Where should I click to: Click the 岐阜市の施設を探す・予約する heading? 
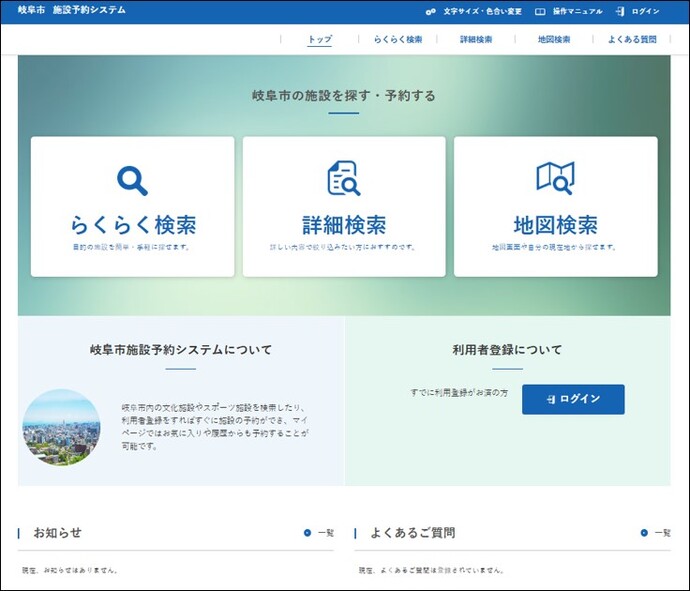click(344, 95)
